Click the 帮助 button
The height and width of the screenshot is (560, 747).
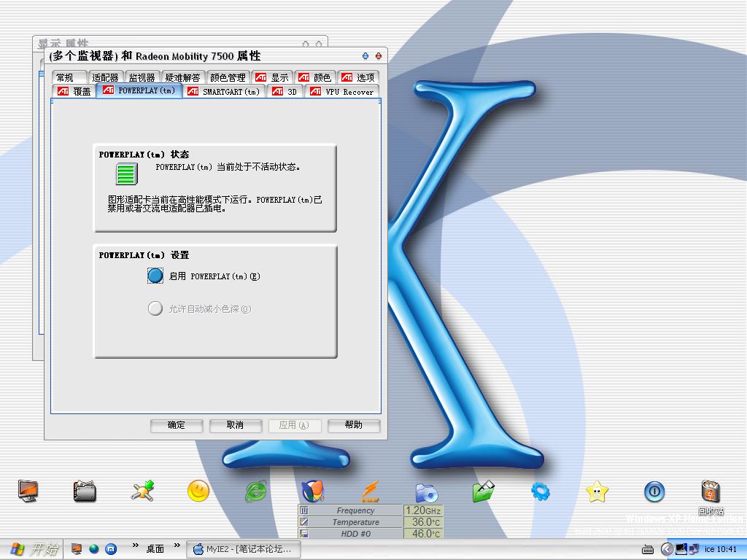pos(354,425)
